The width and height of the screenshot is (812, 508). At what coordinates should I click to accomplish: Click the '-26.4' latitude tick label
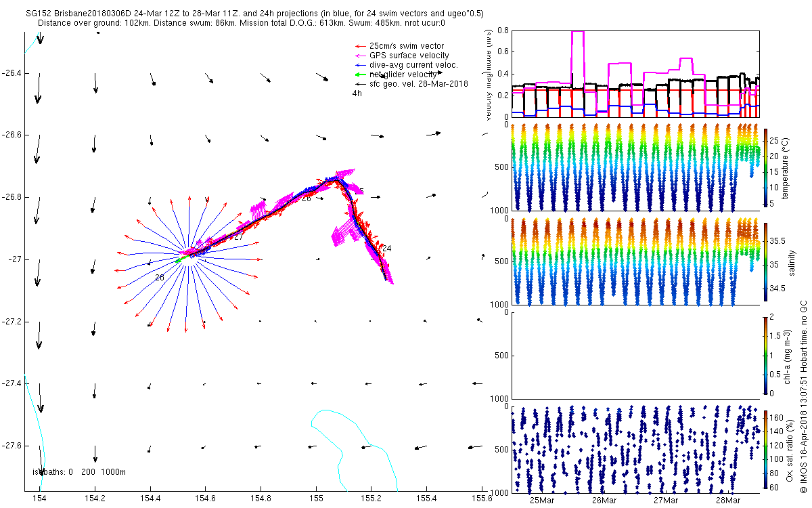tap(12, 72)
